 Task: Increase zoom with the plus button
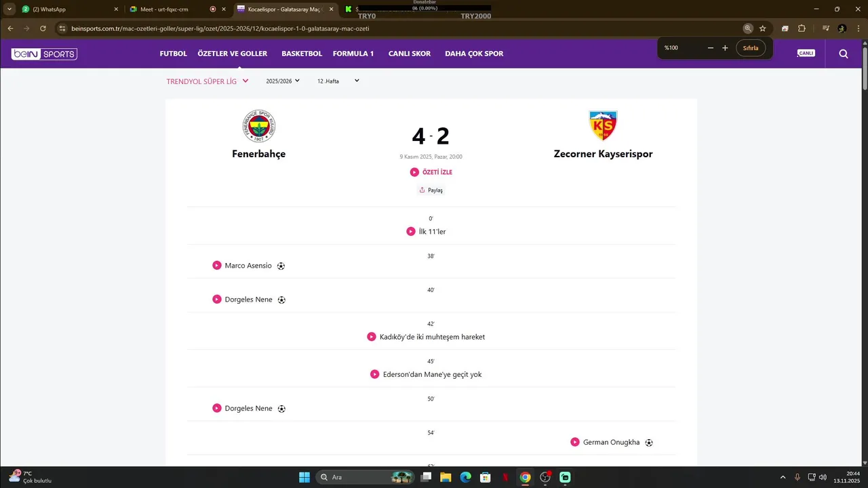[x=725, y=48]
